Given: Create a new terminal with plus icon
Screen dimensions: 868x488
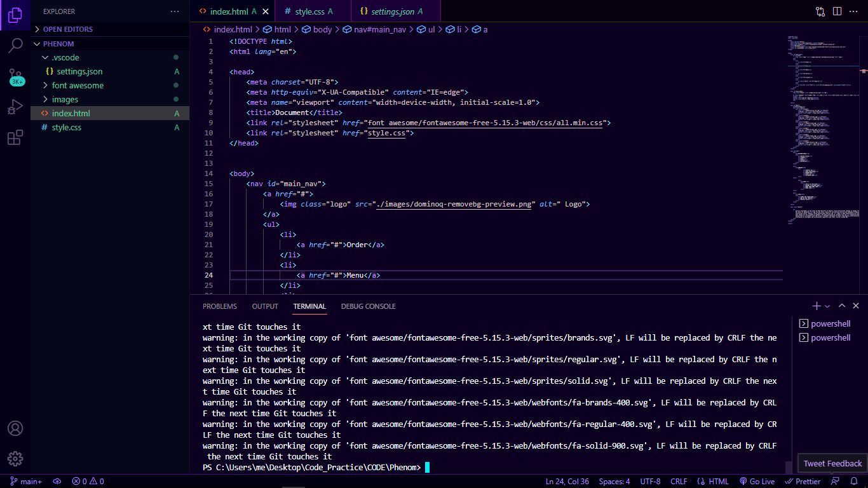Looking at the screenshot, I should pyautogui.click(x=817, y=306).
